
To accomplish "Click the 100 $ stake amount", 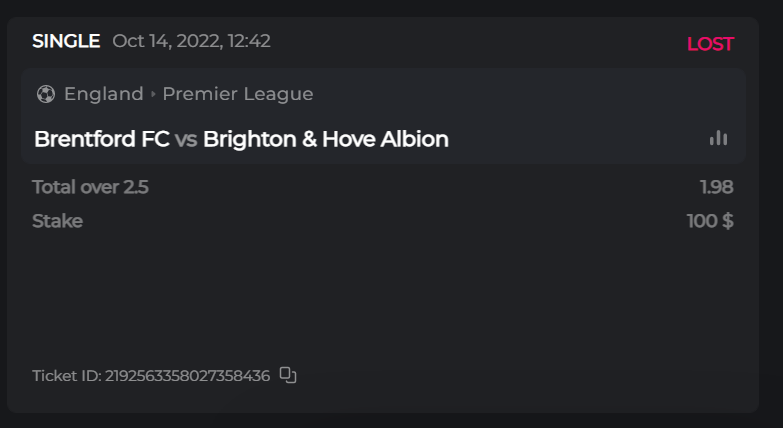I will [710, 221].
